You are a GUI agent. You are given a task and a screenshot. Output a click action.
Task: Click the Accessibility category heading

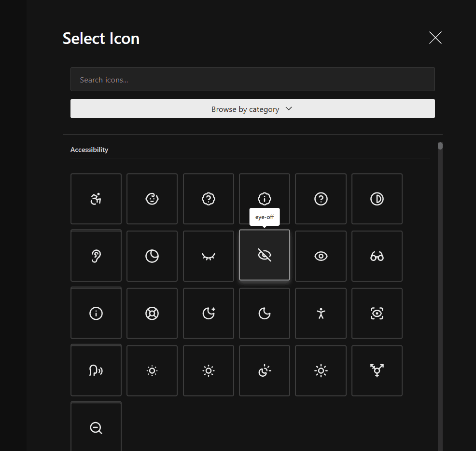89,150
